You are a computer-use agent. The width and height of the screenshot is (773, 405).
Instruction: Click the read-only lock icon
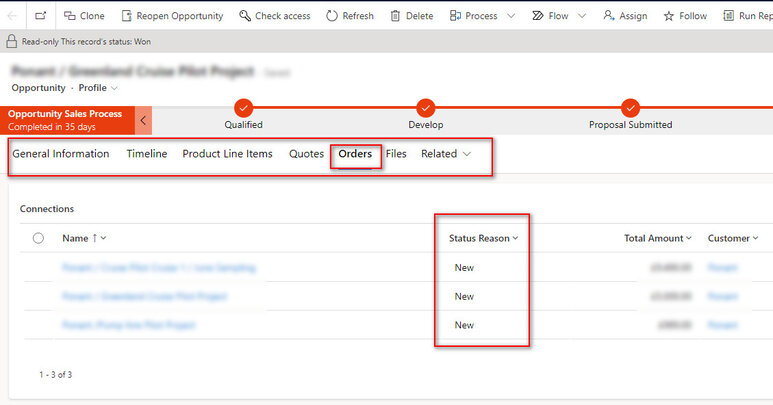(x=12, y=41)
